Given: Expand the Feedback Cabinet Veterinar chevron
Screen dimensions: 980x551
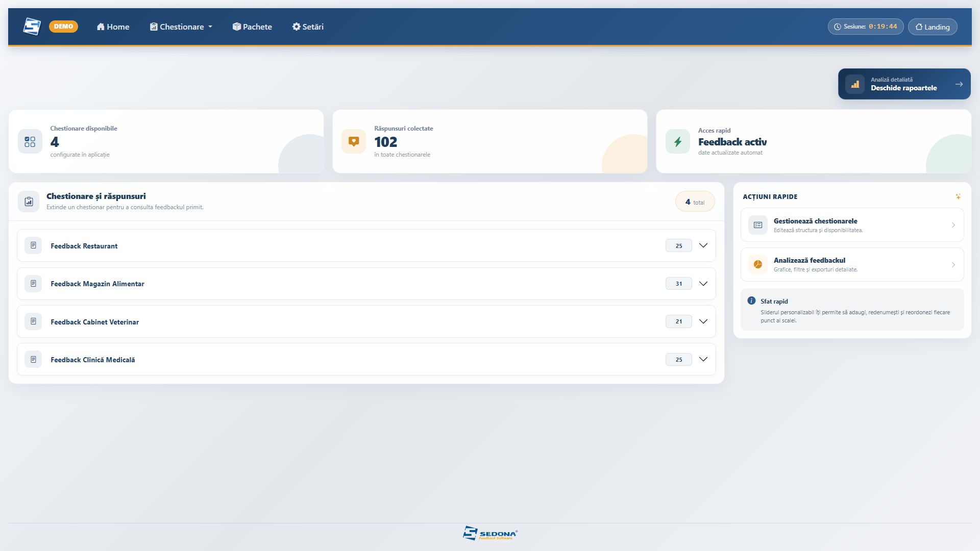Looking at the screenshot, I should pyautogui.click(x=703, y=321).
